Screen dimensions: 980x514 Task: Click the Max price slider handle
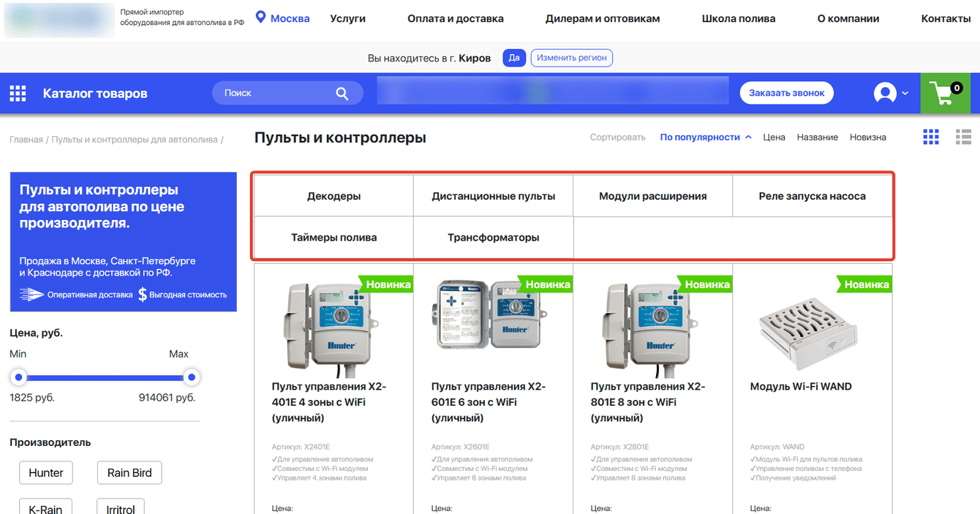coord(192,378)
